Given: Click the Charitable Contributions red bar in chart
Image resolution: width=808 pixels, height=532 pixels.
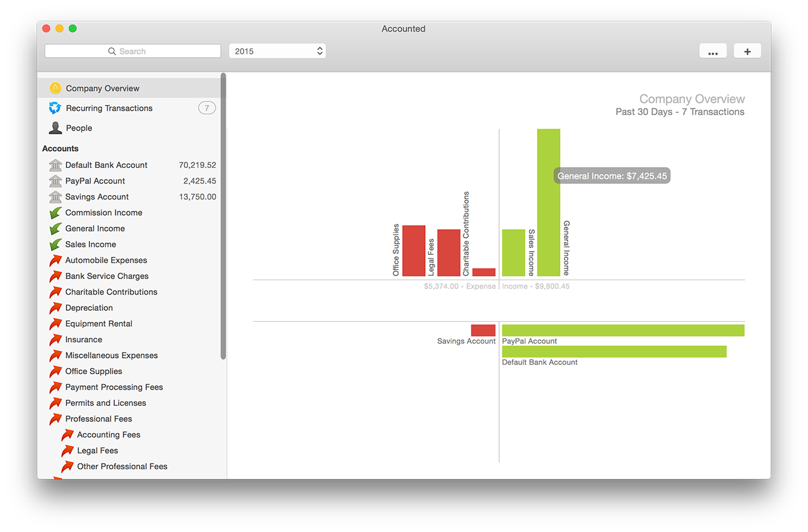Looking at the screenshot, I should 484,272.
